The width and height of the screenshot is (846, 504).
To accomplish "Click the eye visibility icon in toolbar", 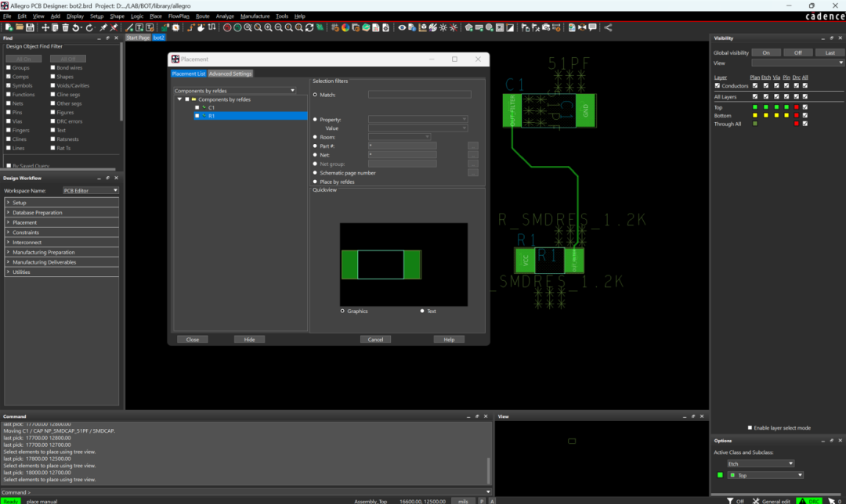I will [x=403, y=27].
